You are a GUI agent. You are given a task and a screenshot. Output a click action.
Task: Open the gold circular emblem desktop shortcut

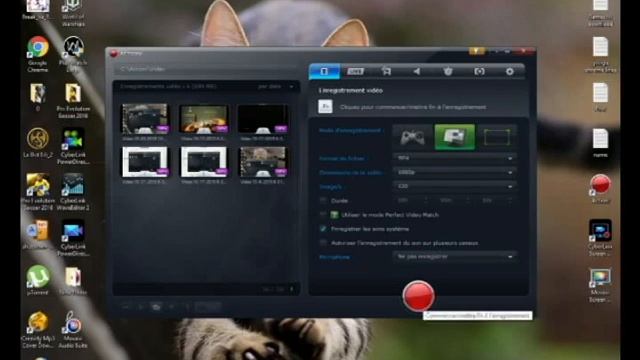point(38,142)
